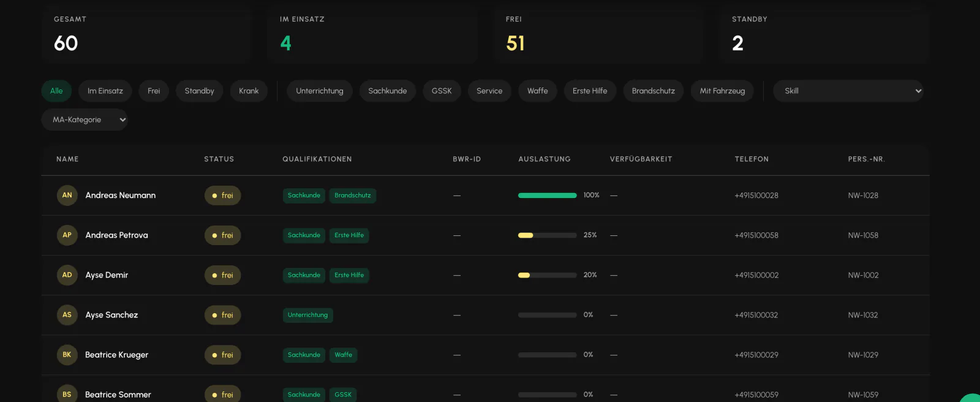
Task: Enable GSSK qualification filter
Action: [442, 91]
